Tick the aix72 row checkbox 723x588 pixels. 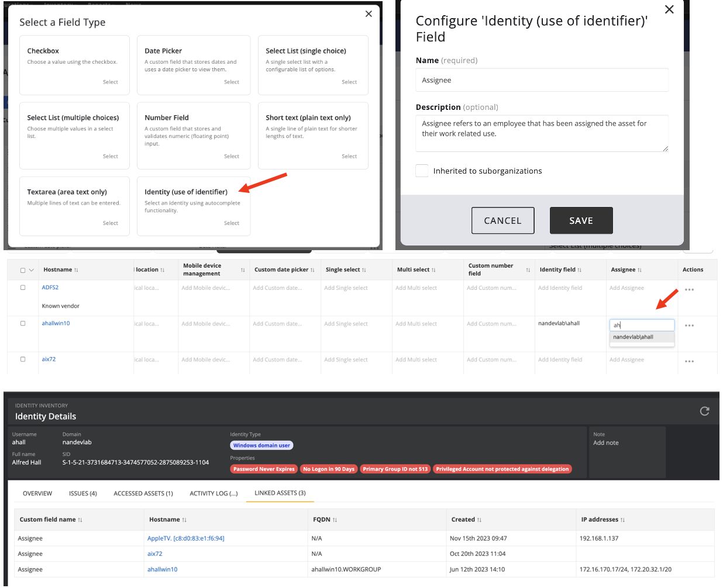(x=23, y=359)
